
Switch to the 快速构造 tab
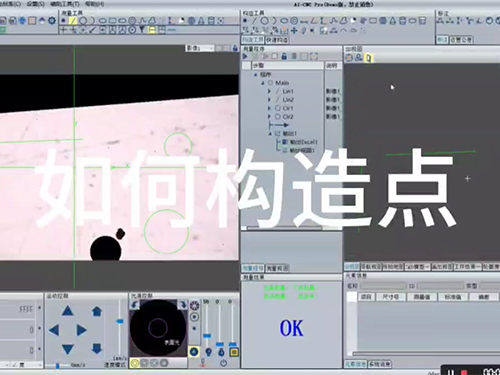pyautogui.click(x=277, y=40)
